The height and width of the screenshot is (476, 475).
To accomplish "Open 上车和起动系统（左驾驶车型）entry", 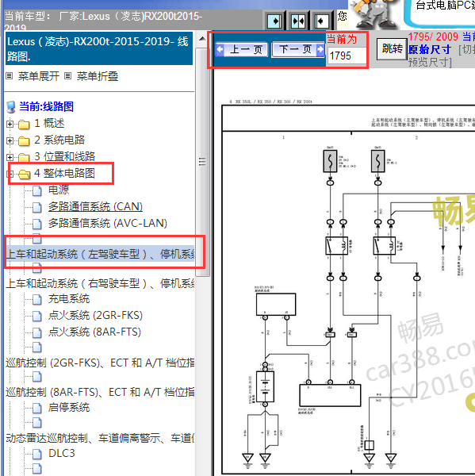I will click(x=101, y=254).
